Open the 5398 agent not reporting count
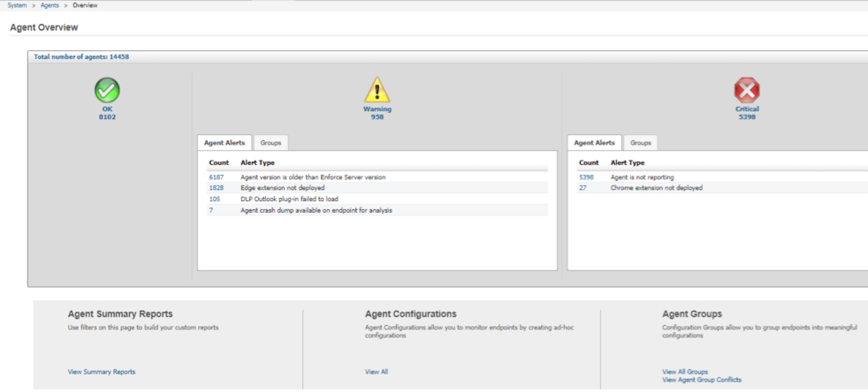 [x=586, y=177]
